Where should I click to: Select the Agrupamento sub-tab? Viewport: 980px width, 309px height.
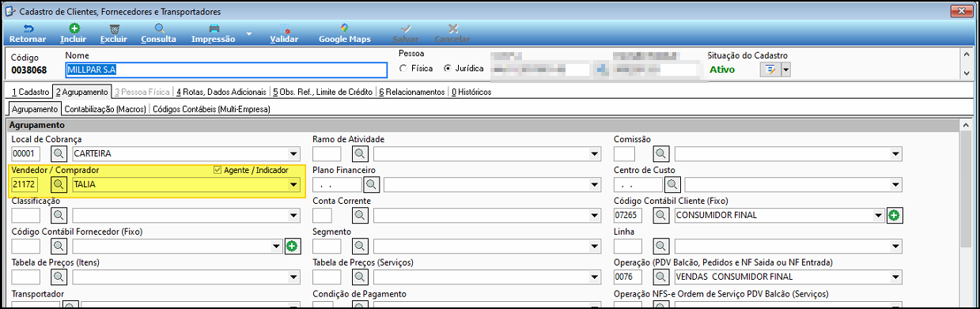[x=34, y=109]
